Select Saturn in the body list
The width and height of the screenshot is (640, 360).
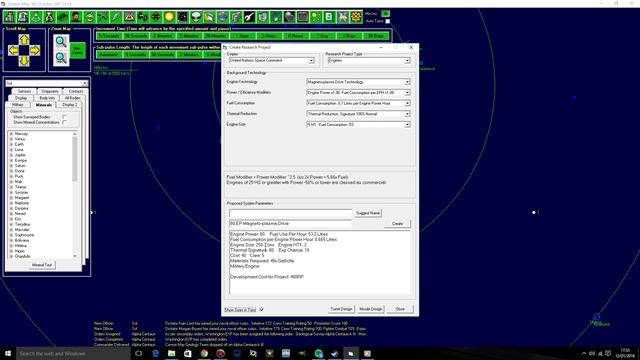(20, 166)
